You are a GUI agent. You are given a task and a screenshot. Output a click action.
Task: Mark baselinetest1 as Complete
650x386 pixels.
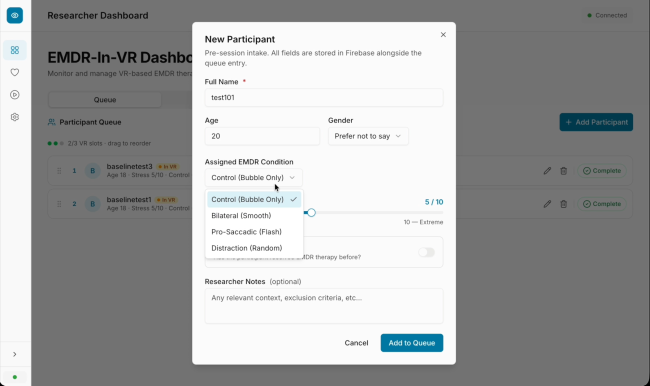coord(601,204)
